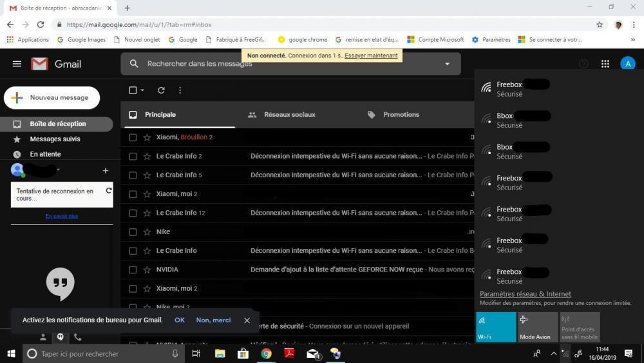
Task: Open the phone calls icon in Hangouts
Action: (x=78, y=337)
